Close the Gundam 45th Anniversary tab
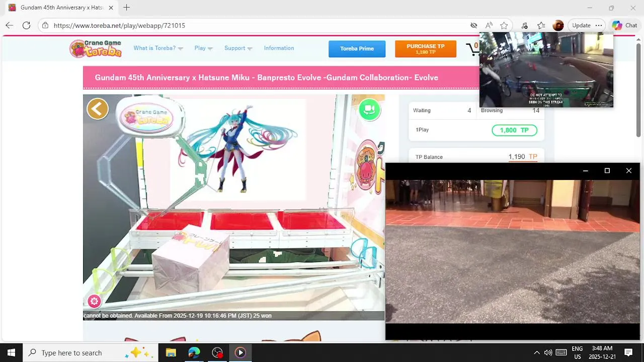Viewport: 644px width, 362px height. 111,8
